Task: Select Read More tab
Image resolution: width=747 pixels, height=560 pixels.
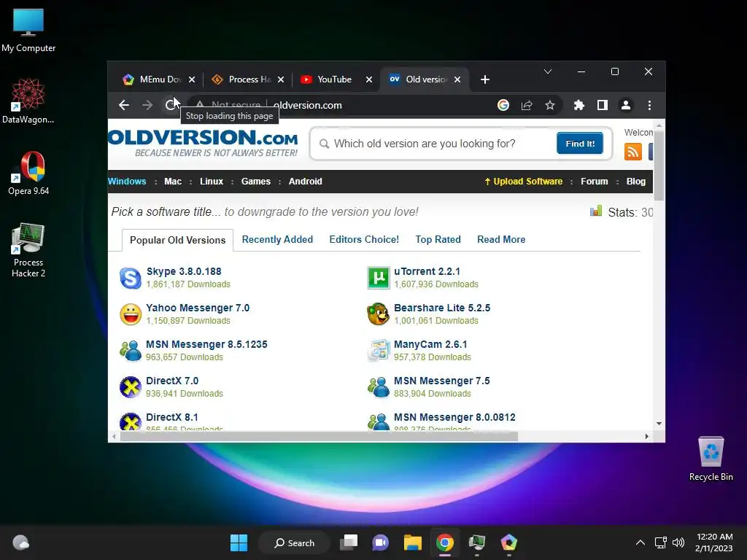Action: 501,239
